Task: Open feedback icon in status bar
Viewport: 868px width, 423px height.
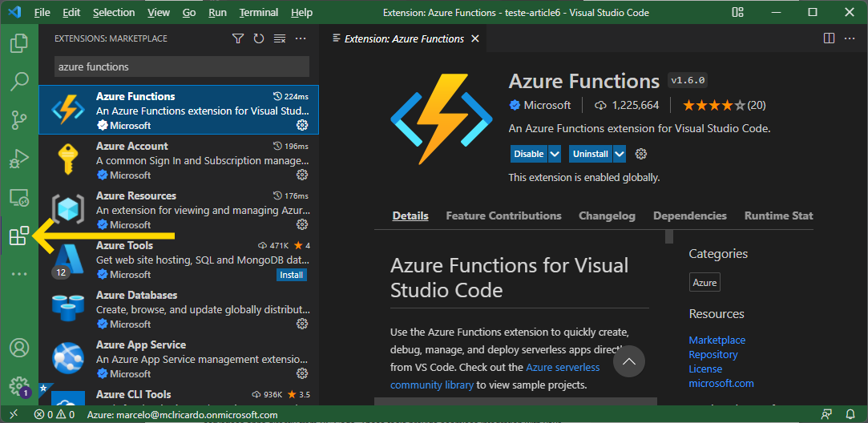Action: tap(827, 414)
